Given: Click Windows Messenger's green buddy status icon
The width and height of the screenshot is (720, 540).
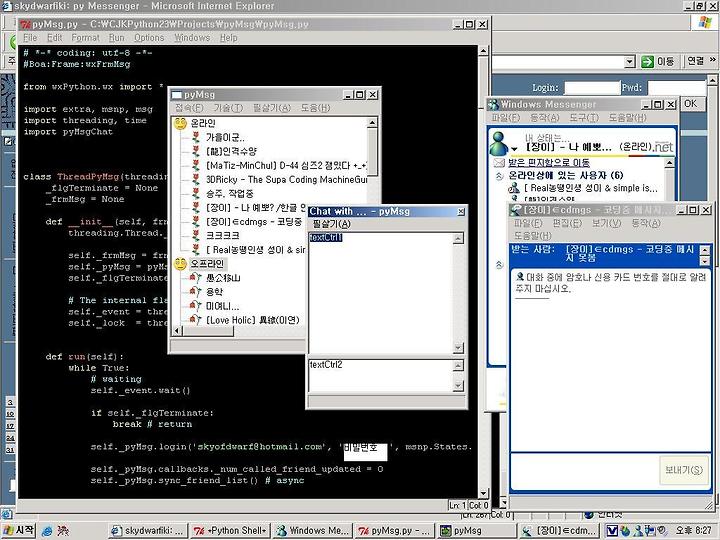Looking at the screenshot, I should [x=499, y=144].
